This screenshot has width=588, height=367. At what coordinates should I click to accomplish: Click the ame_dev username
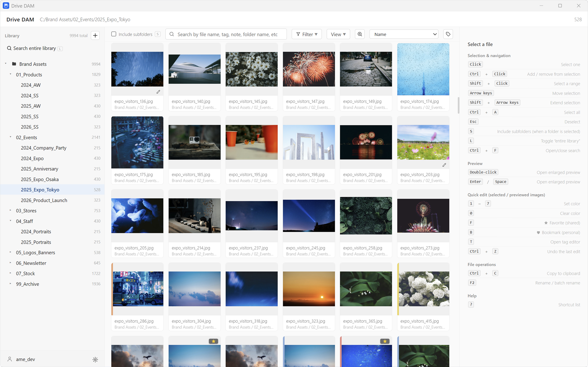click(x=26, y=359)
